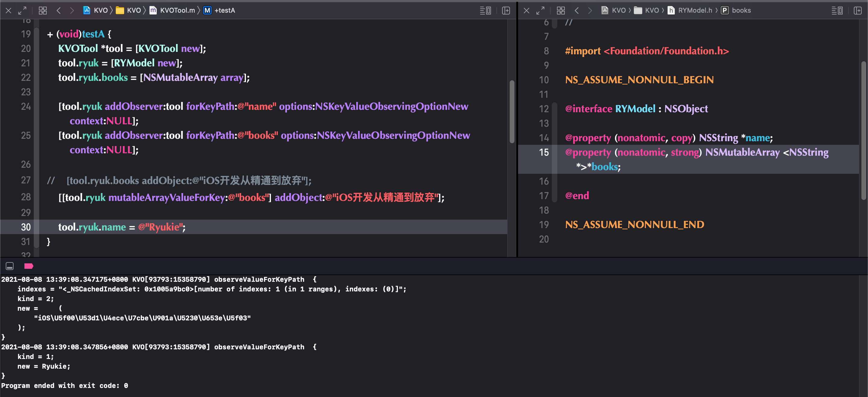Toggle the pink breakpoints activation icon

(29, 266)
